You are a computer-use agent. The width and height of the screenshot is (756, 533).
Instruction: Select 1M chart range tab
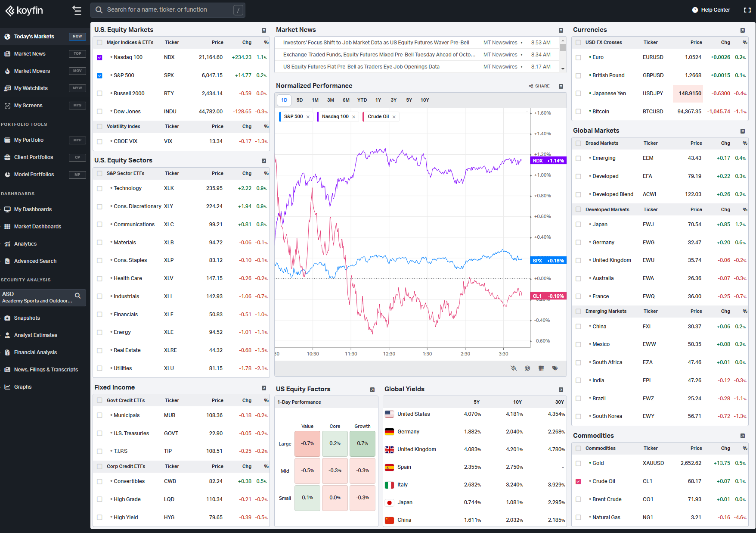[315, 100]
